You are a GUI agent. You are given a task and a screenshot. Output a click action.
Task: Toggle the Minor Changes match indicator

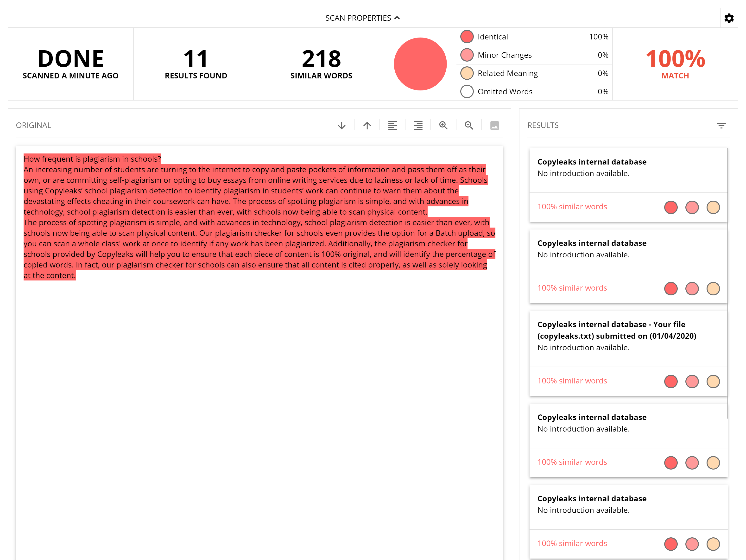click(x=468, y=54)
